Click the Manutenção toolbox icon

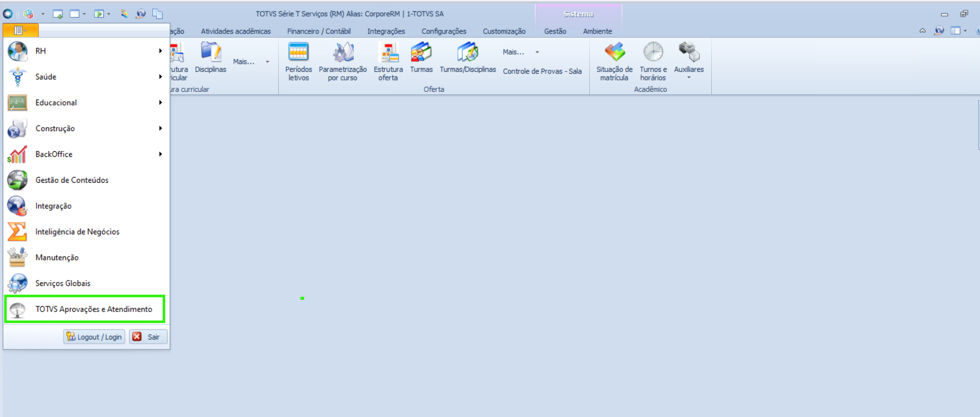[18, 258]
